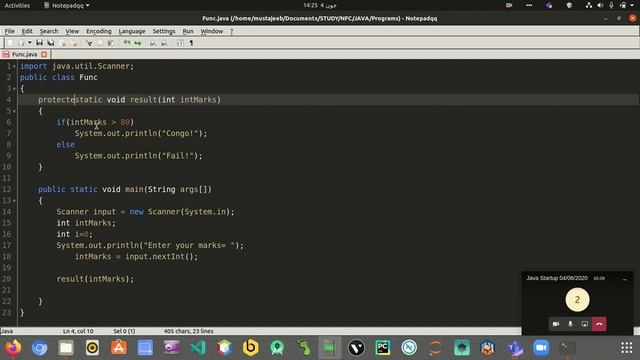Open the recent files dropdown arrow
The height and width of the screenshot is (360, 640).
(x=29, y=43)
